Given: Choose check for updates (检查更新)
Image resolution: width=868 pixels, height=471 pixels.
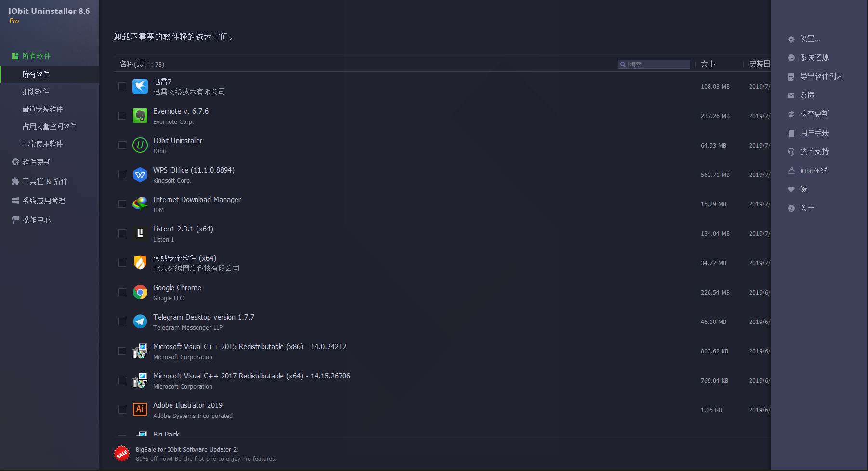Looking at the screenshot, I should [x=815, y=114].
